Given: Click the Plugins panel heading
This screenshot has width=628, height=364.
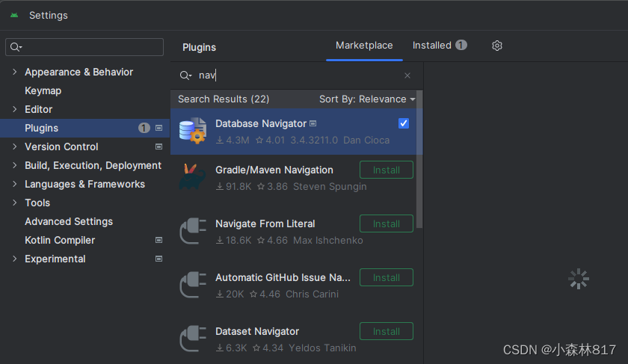Looking at the screenshot, I should coord(199,47).
